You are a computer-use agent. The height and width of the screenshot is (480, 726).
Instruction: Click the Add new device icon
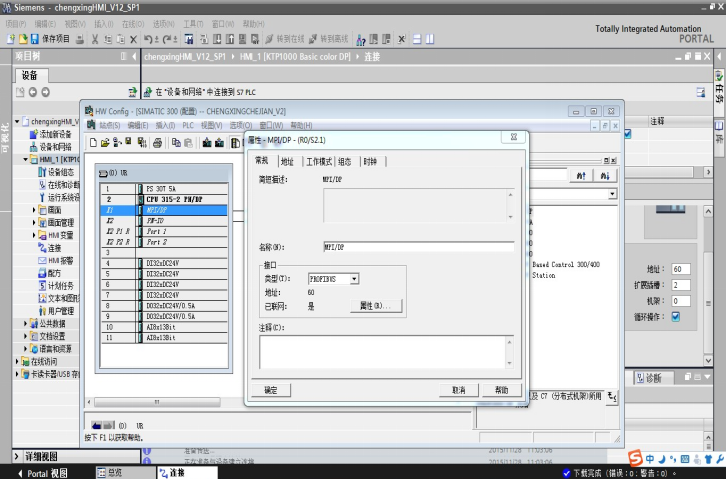pyautogui.click(x=33, y=134)
